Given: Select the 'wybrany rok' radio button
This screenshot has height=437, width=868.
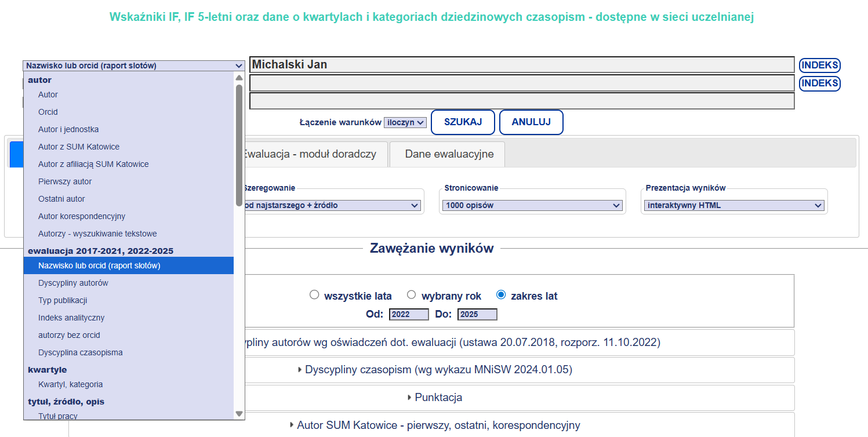Looking at the screenshot, I should (412, 294).
